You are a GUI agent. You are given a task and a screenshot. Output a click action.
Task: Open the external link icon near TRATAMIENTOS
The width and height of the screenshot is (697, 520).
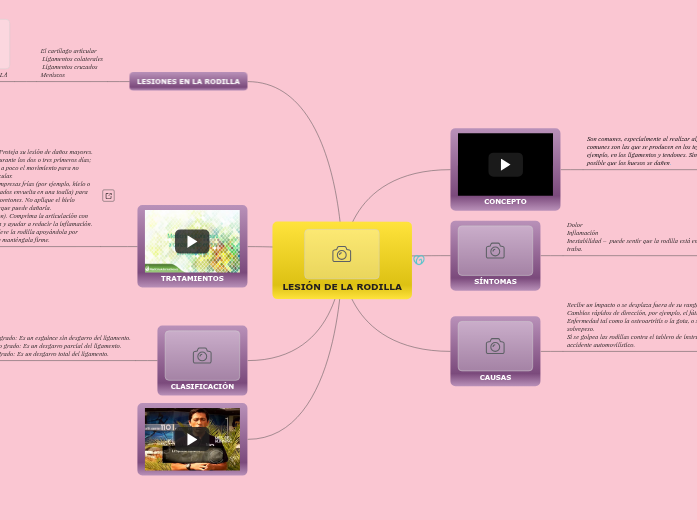click(x=108, y=196)
